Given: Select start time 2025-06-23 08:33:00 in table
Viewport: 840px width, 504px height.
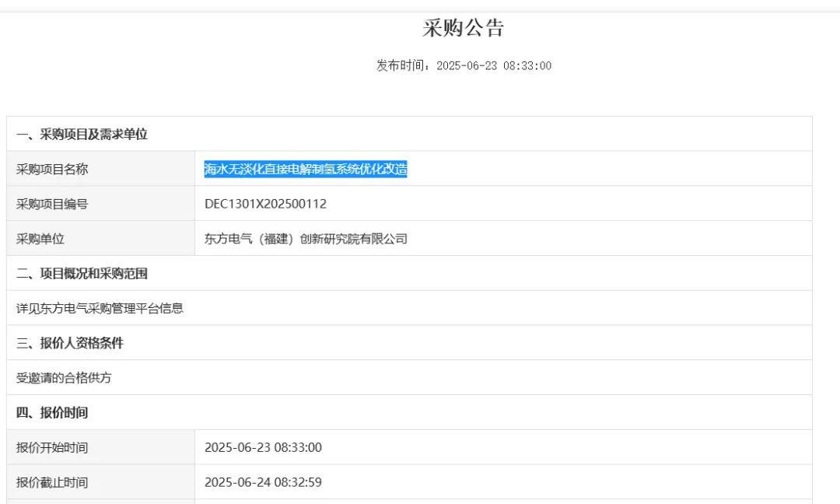Looking at the screenshot, I should pyautogui.click(x=263, y=448).
